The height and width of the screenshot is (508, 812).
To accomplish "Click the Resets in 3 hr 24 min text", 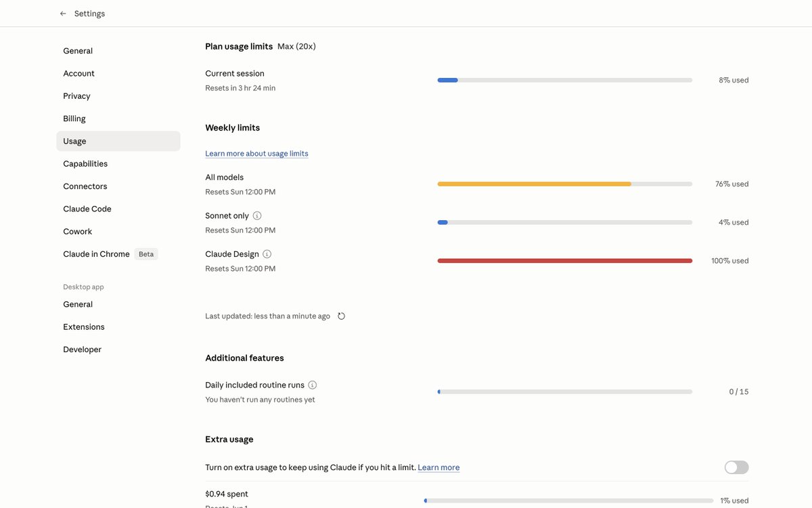I will tap(240, 88).
